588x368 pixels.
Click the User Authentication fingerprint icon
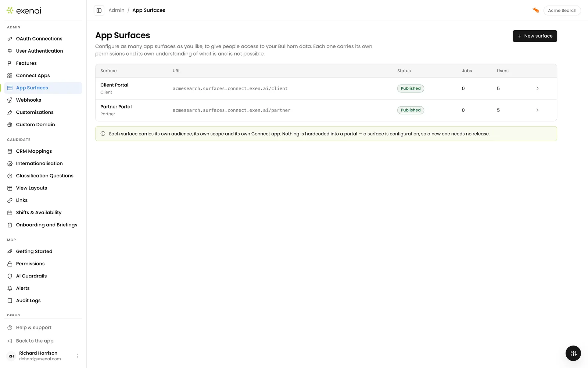(x=10, y=51)
